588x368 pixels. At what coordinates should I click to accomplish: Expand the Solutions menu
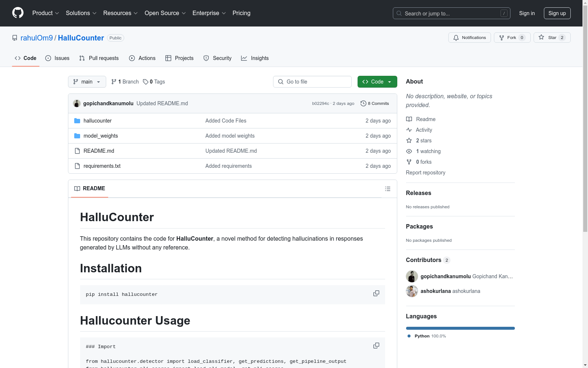(81, 13)
